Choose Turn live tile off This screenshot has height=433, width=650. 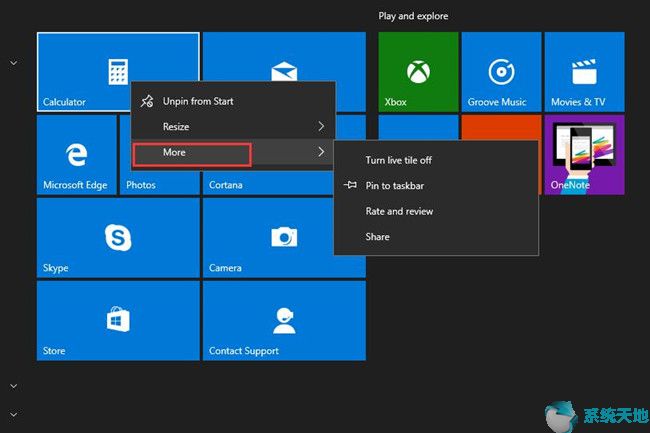pos(436,160)
